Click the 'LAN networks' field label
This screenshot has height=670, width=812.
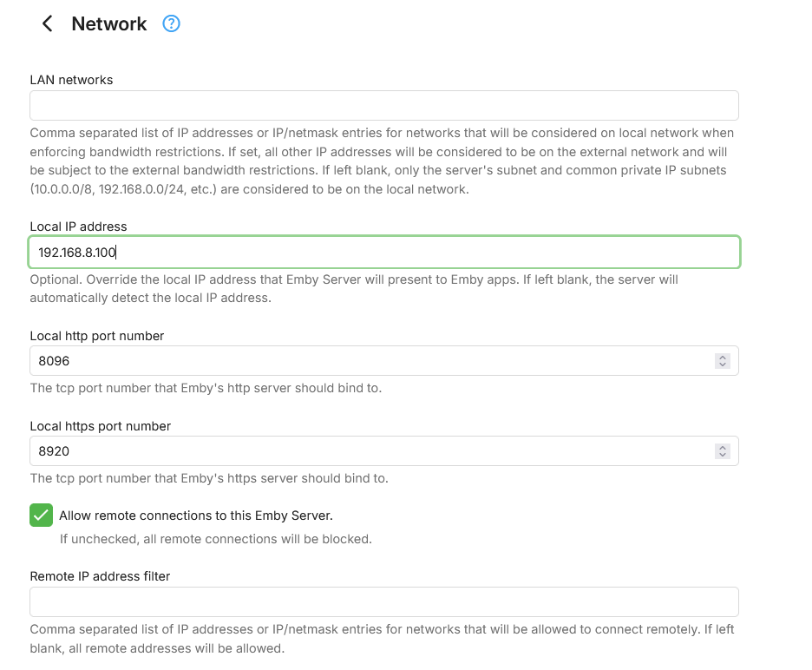[71, 80]
